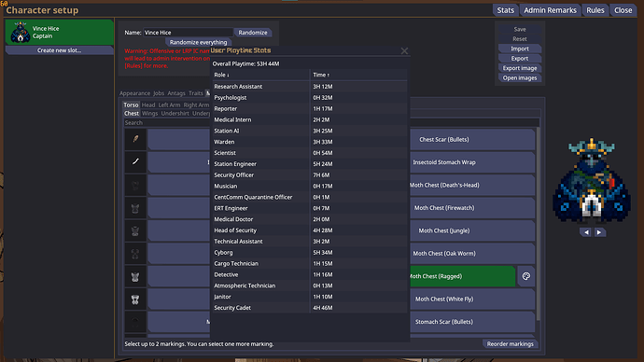
Task: Select the Vince Hice Captain slot
Action: click(x=59, y=32)
